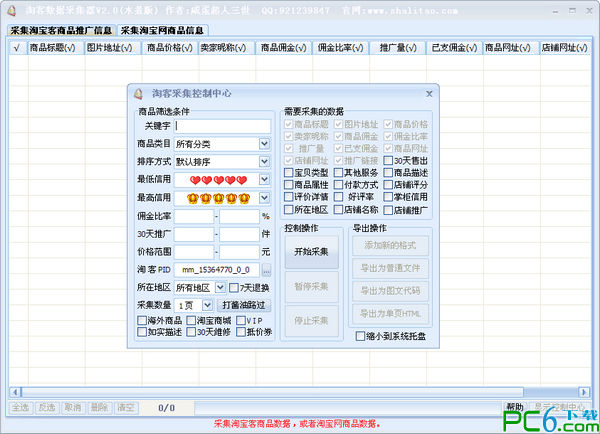Screen dimensions: 600x434
Task: Maximize the main application window
Action: click(572, 11)
